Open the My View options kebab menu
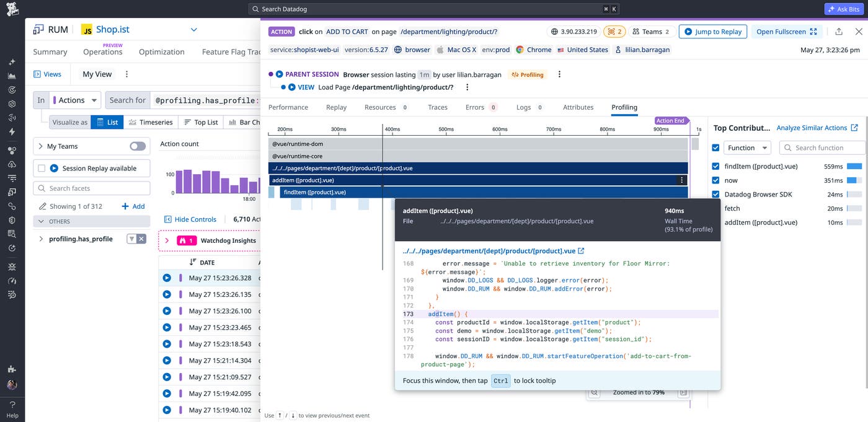Image resolution: width=868 pixels, height=422 pixels. (x=127, y=74)
